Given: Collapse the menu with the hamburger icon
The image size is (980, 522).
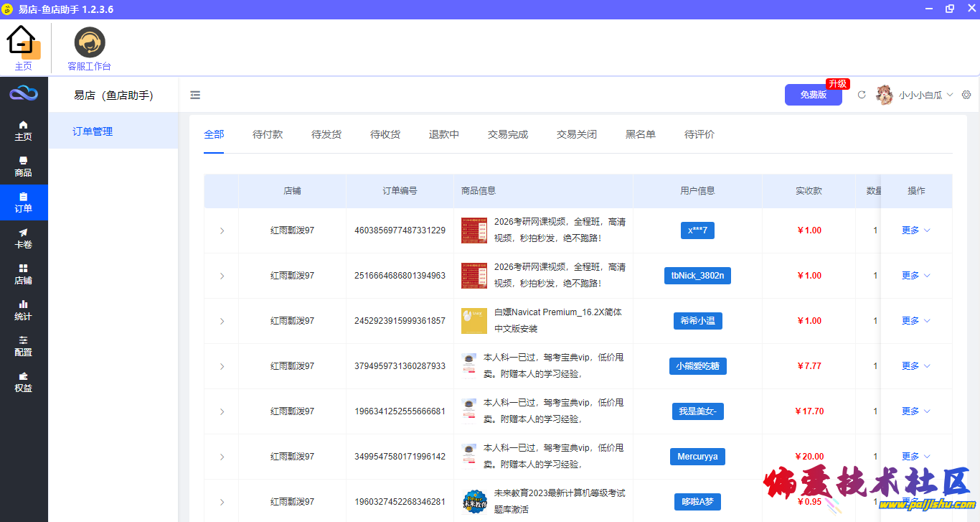Looking at the screenshot, I should tap(195, 95).
